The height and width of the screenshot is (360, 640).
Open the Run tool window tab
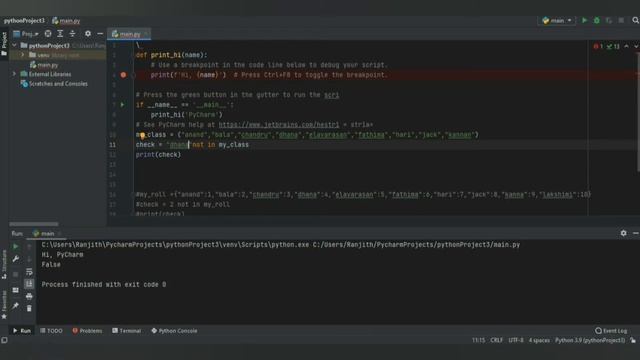tap(22, 331)
